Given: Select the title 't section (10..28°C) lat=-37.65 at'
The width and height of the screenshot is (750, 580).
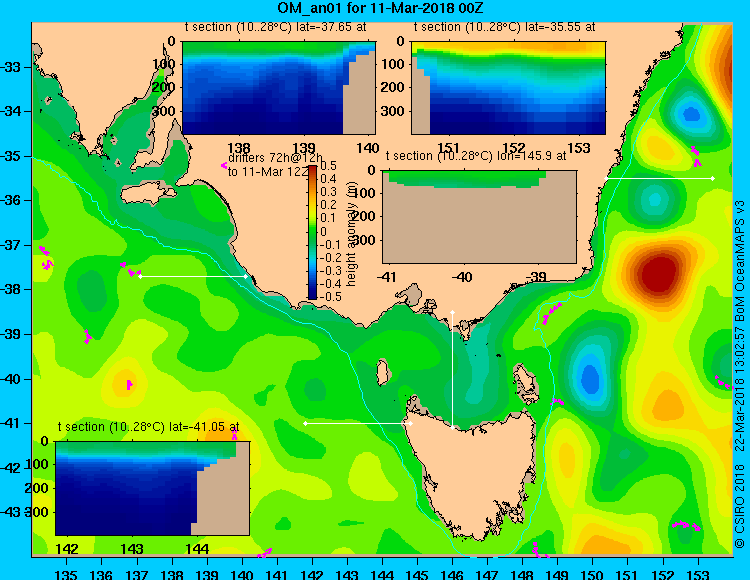Looking at the screenshot, I should 276,27.
